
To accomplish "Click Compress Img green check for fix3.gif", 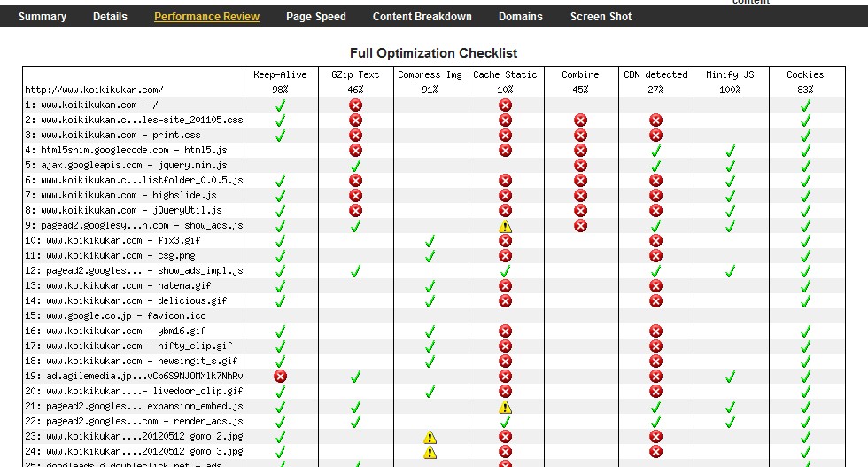I will tap(430, 241).
